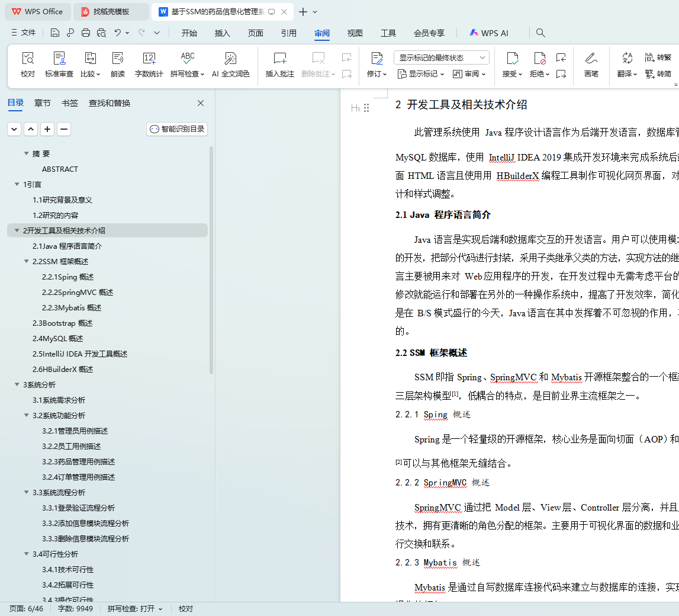Open 字数统计 word count tool
This screenshot has width=679, height=616.
[149, 65]
